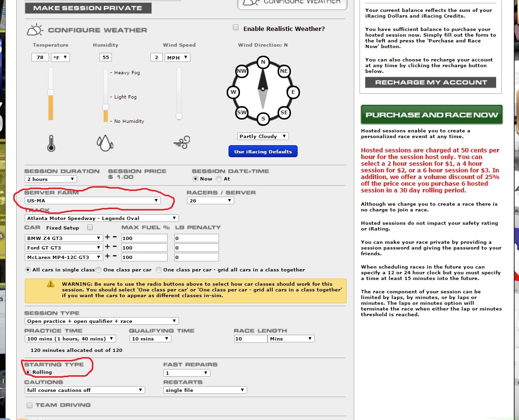Select the SW wind direction compass button

click(x=242, y=112)
